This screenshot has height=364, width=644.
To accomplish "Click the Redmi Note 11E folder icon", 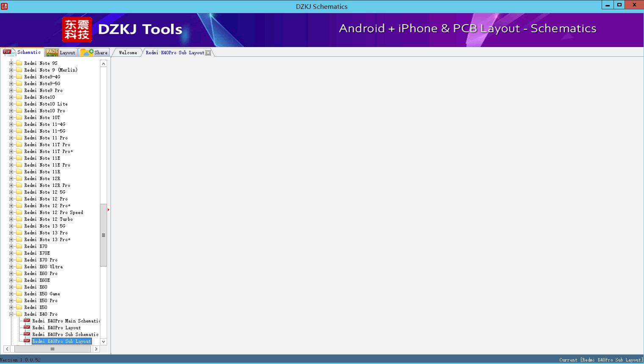I will [19, 158].
